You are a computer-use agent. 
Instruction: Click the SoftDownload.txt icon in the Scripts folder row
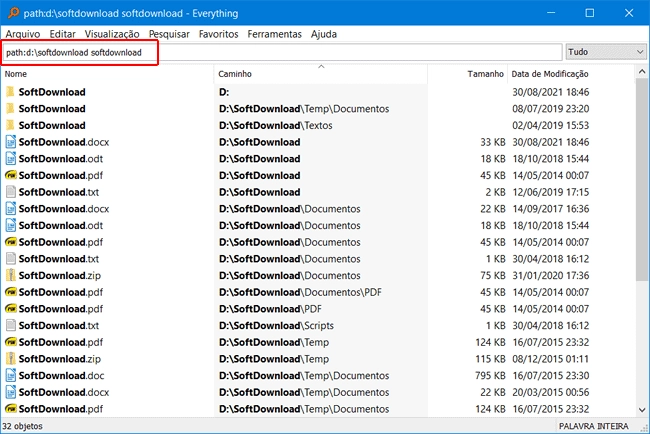coord(10,325)
